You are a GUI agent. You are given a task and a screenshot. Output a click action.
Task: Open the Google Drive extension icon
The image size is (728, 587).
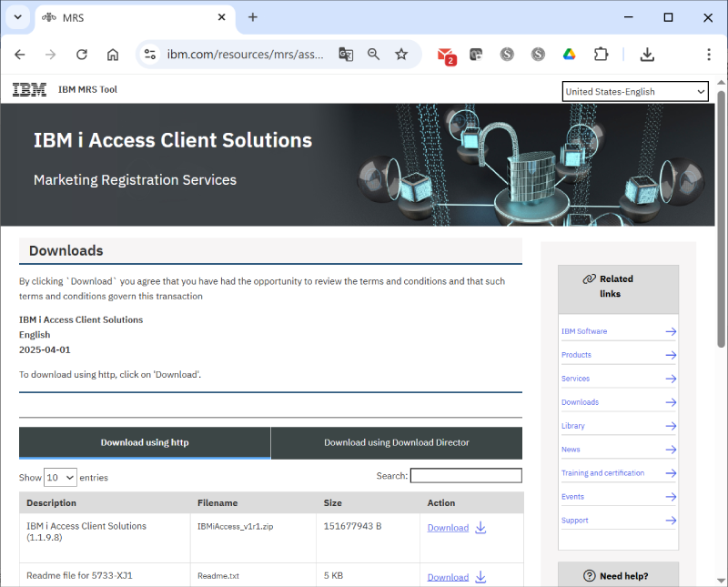(570, 55)
